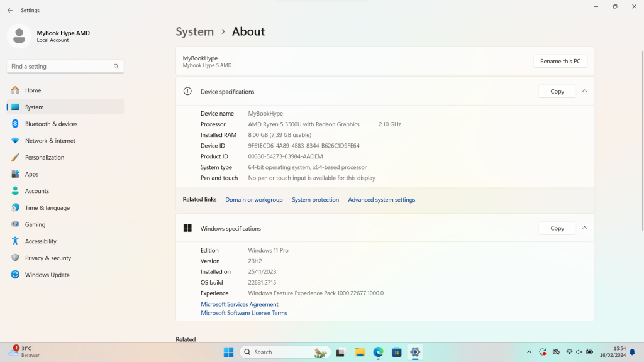Click the Settings gear icon in taskbar
Viewport: 644px width, 362px height.
point(415,352)
